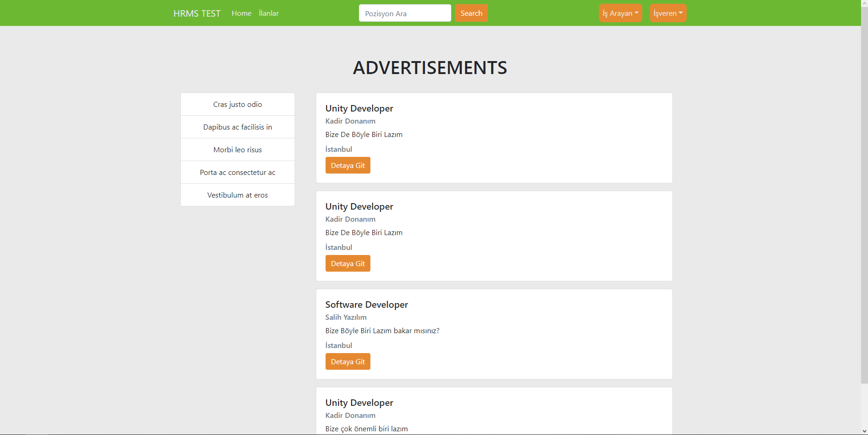Pick the Vestibulum at eros list item
The width and height of the screenshot is (868, 435).
(x=238, y=195)
